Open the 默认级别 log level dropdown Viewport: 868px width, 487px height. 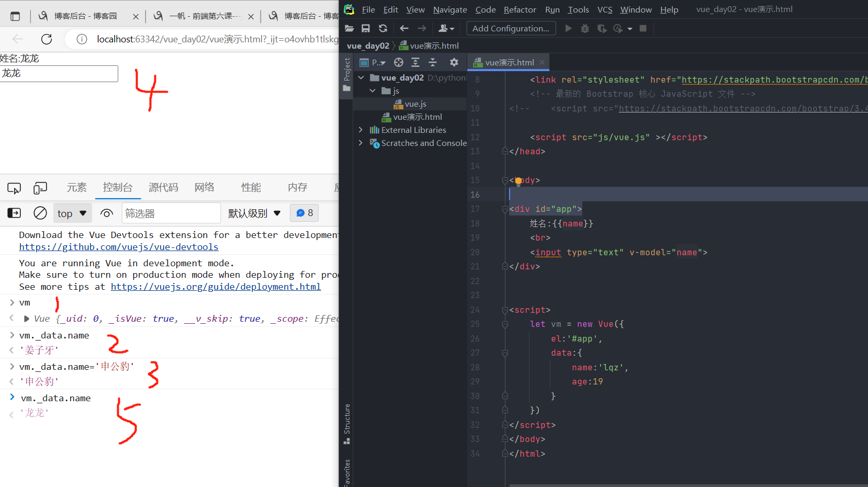(x=254, y=213)
